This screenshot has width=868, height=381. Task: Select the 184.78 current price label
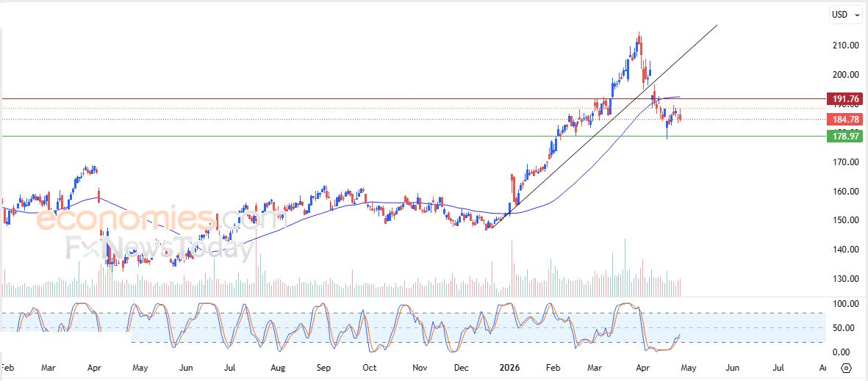[845, 120]
